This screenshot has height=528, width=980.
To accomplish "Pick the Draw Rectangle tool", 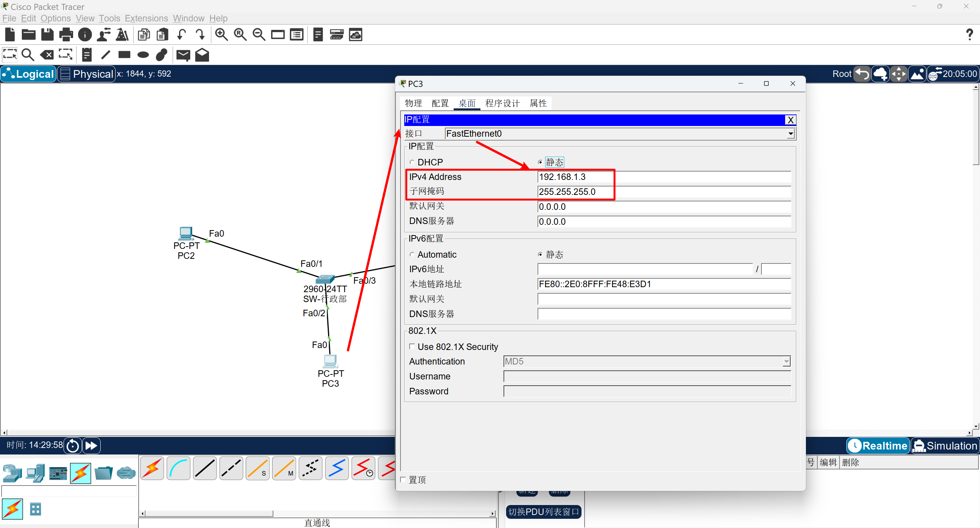I will 124,54.
